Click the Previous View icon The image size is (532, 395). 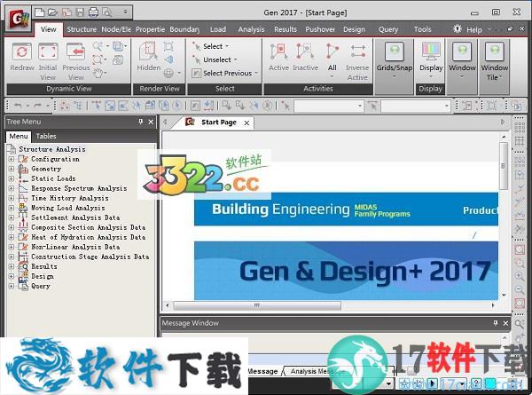pyautogui.click(x=75, y=58)
